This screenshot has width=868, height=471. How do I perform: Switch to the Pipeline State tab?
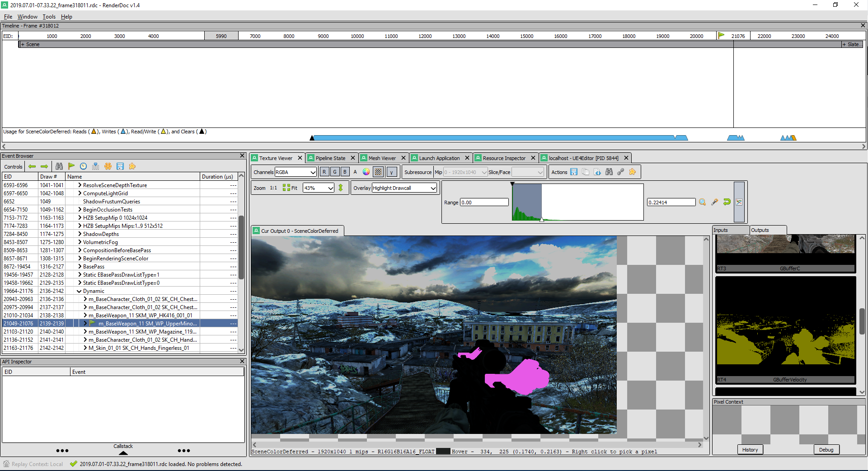[330, 158]
